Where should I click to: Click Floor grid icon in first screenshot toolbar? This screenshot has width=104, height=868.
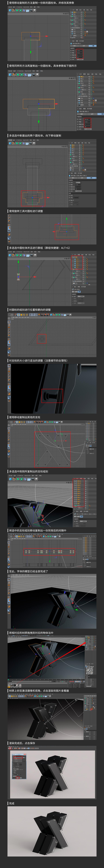[28, 10]
